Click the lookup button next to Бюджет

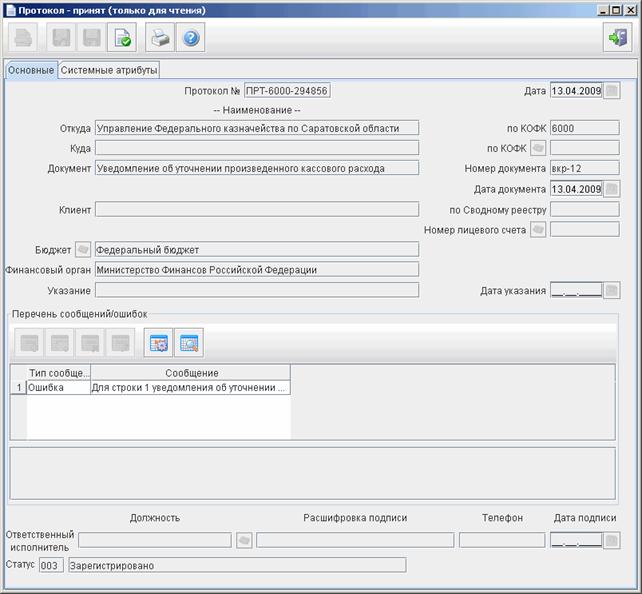(83, 249)
